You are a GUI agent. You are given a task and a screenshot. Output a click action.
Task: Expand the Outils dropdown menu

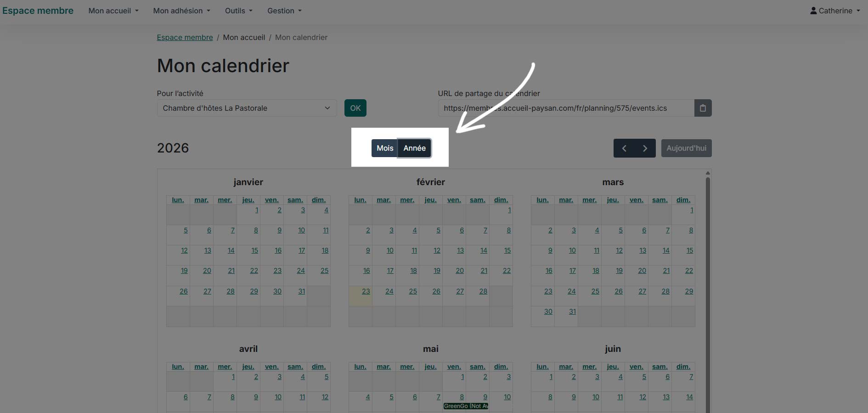(238, 11)
